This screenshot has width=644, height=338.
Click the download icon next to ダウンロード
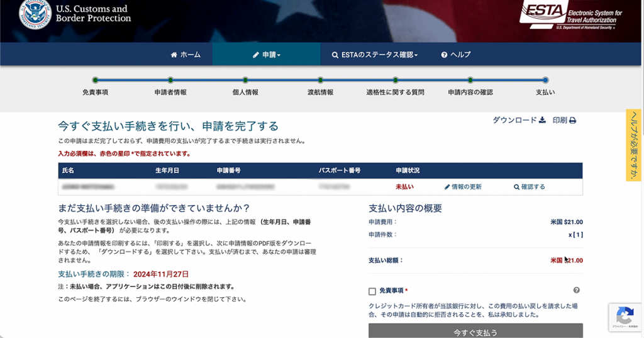click(x=542, y=120)
